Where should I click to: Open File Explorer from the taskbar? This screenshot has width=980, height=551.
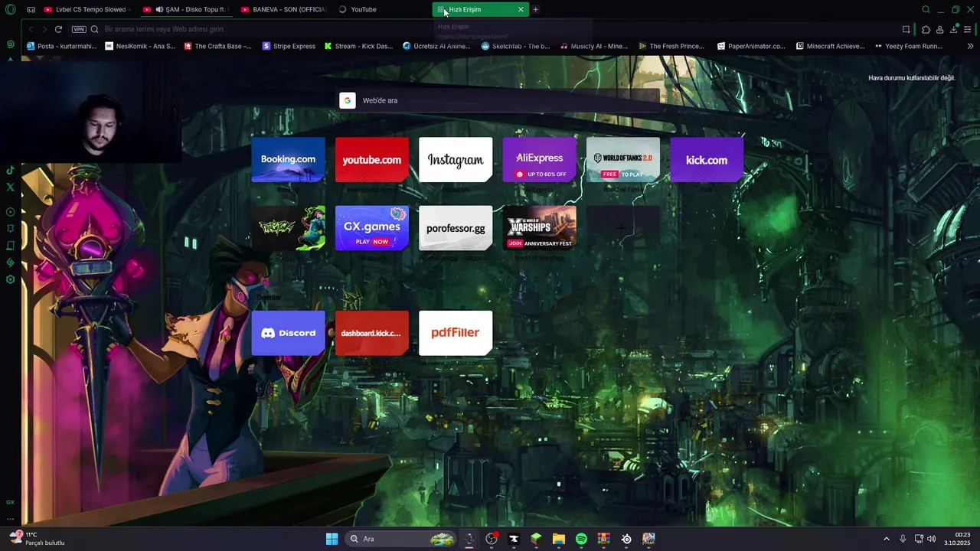tap(559, 539)
